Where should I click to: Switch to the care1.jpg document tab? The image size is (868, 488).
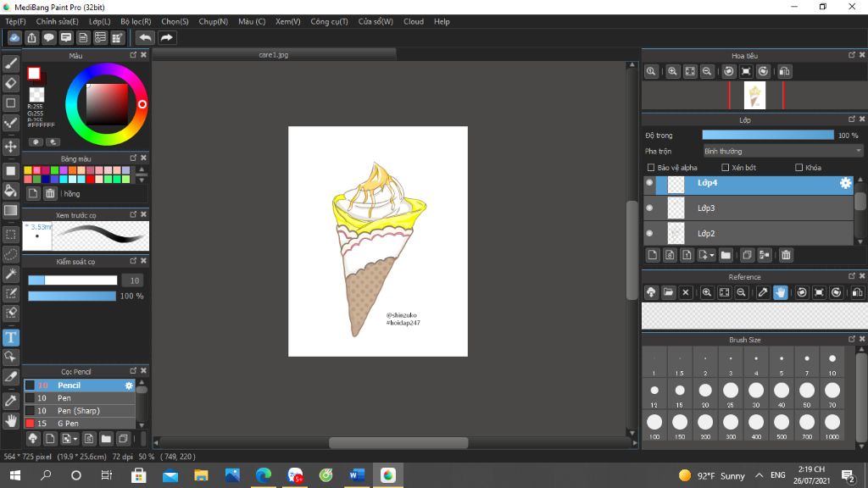click(x=274, y=54)
